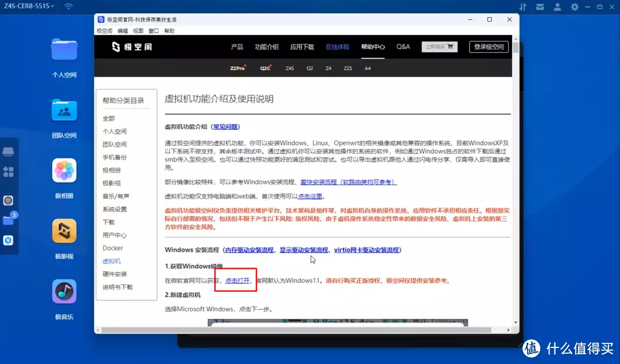
Task: Open the 常见问题 link
Action: pos(226,127)
